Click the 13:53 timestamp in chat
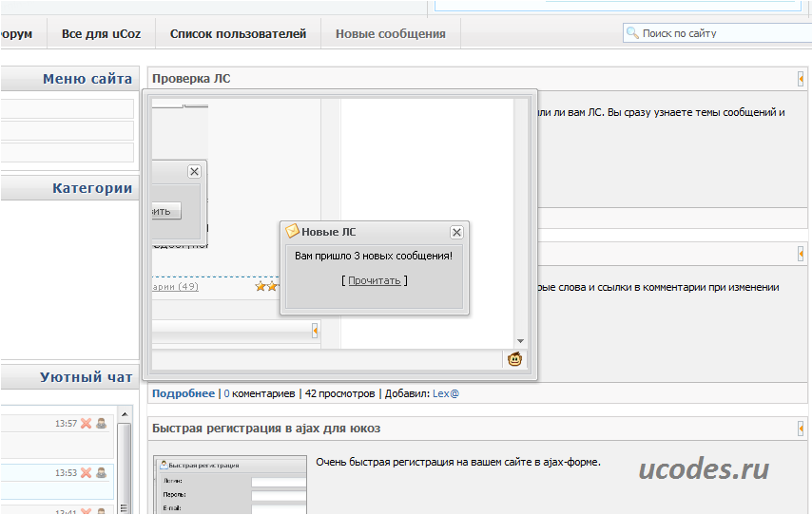 (66, 473)
